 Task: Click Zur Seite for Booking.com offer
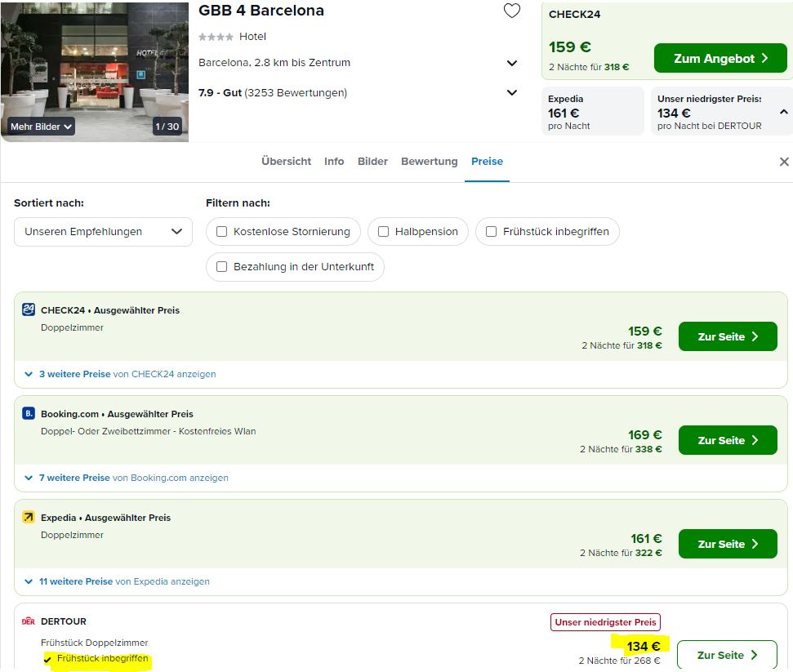pyautogui.click(x=728, y=440)
